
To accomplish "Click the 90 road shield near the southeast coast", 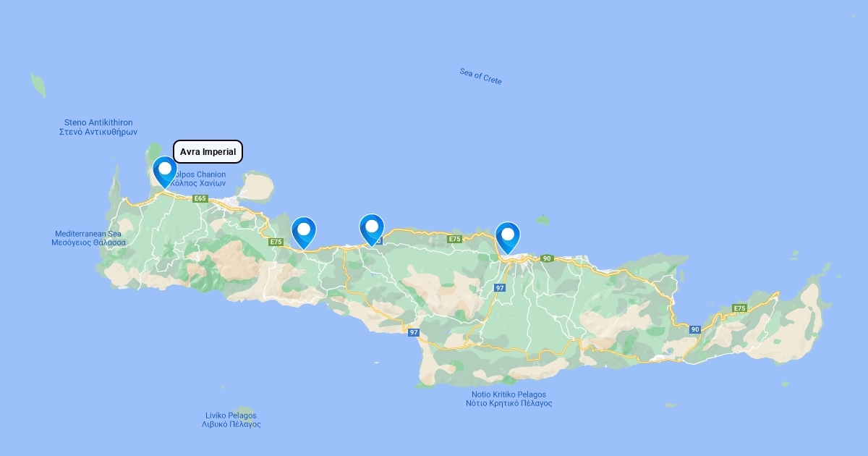I will [x=695, y=329].
